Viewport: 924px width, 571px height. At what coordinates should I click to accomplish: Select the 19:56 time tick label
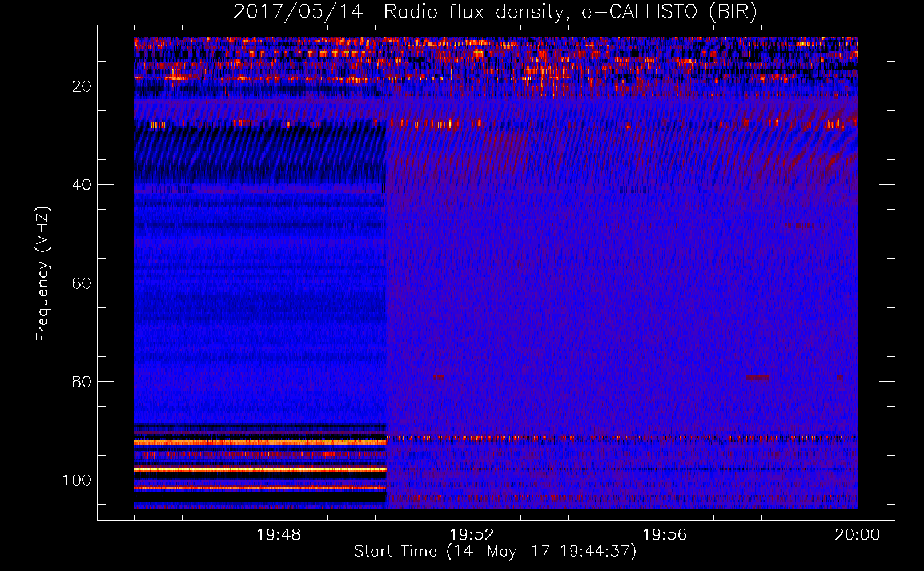(665, 535)
